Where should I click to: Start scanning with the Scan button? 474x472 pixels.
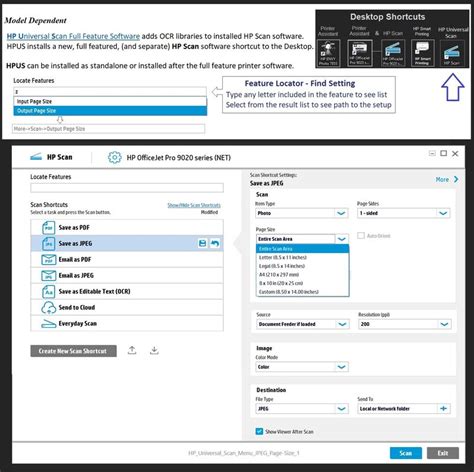click(406, 453)
